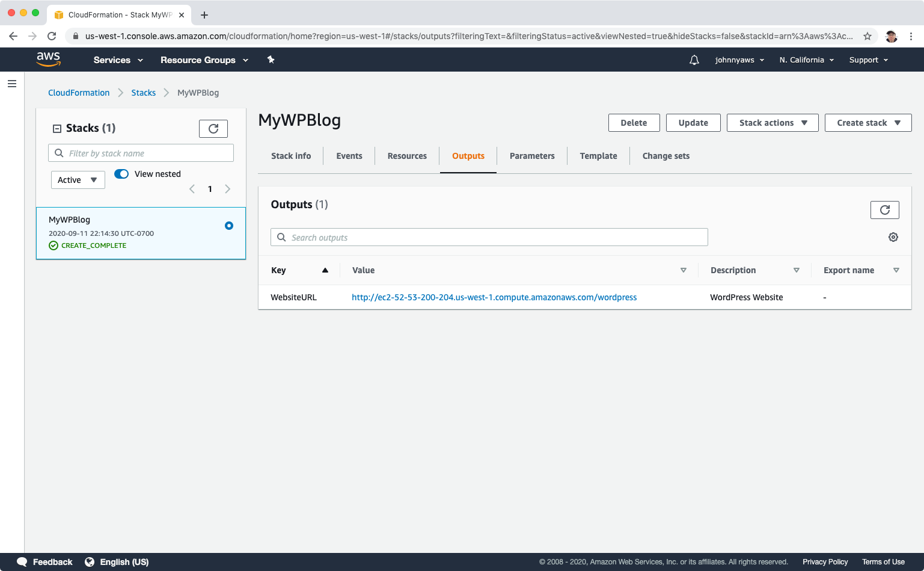Open the WordPress WebsiteURL link

coord(494,297)
